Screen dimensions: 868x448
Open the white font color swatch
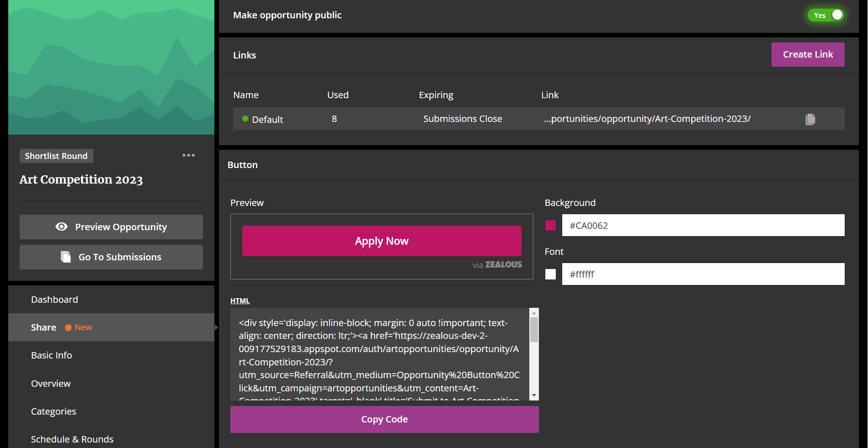550,274
